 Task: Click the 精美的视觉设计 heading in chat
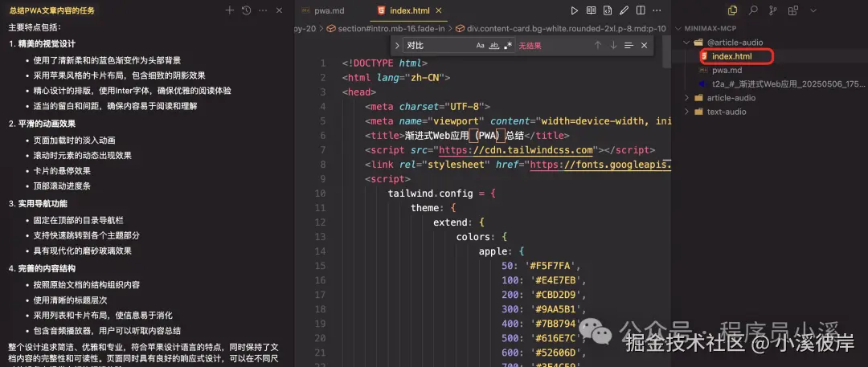47,43
